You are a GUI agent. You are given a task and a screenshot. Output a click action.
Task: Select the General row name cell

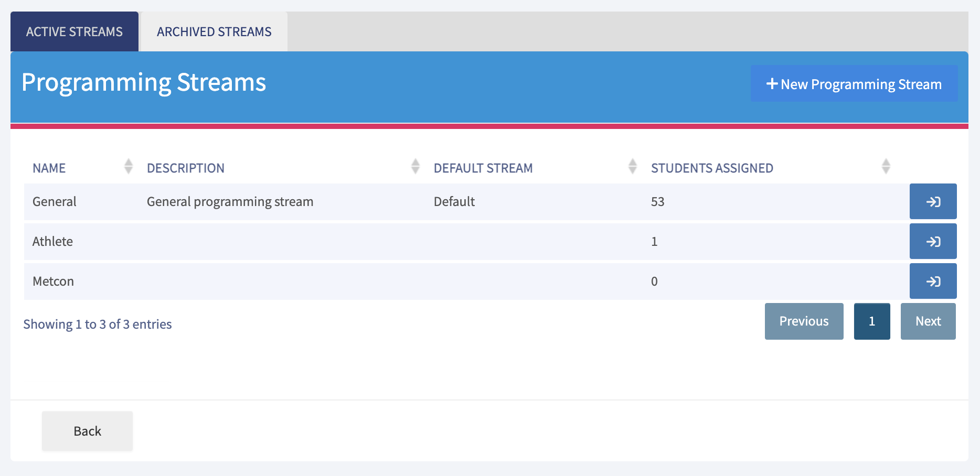click(x=55, y=202)
